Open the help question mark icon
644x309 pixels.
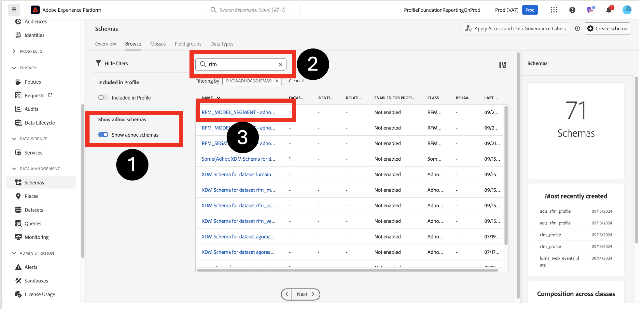[572, 10]
